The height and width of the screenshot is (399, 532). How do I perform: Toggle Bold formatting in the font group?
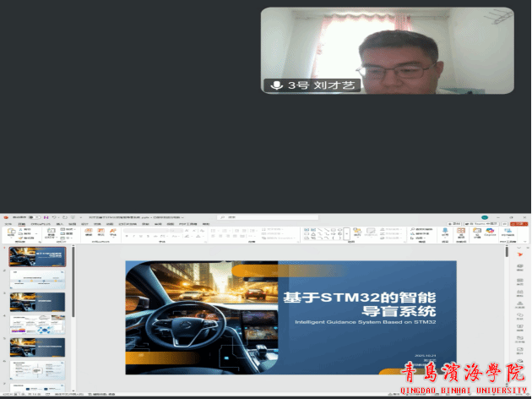click(x=130, y=238)
